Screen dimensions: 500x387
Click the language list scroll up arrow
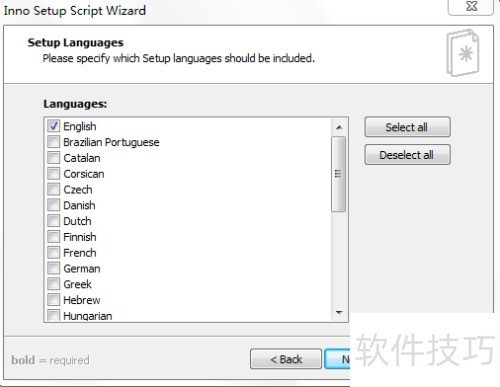tap(339, 127)
